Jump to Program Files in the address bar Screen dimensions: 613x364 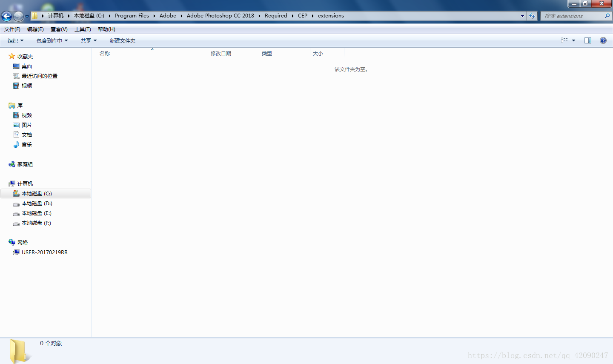click(x=132, y=16)
